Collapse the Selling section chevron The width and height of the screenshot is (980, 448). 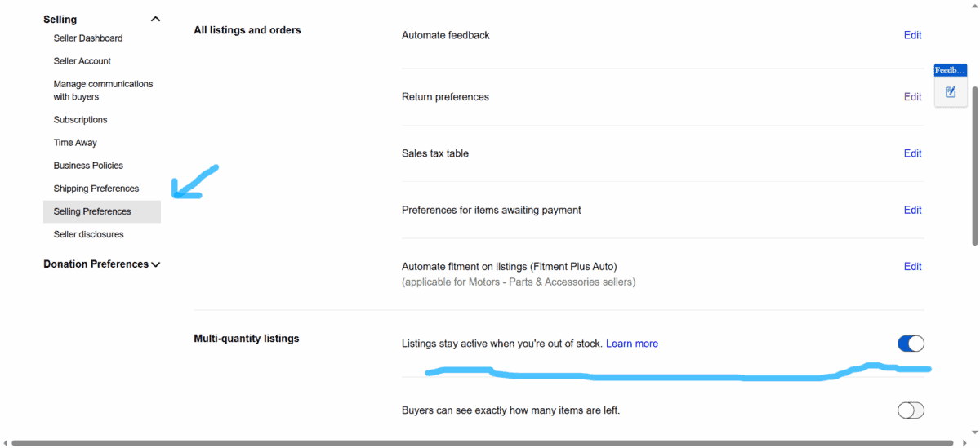tap(155, 19)
